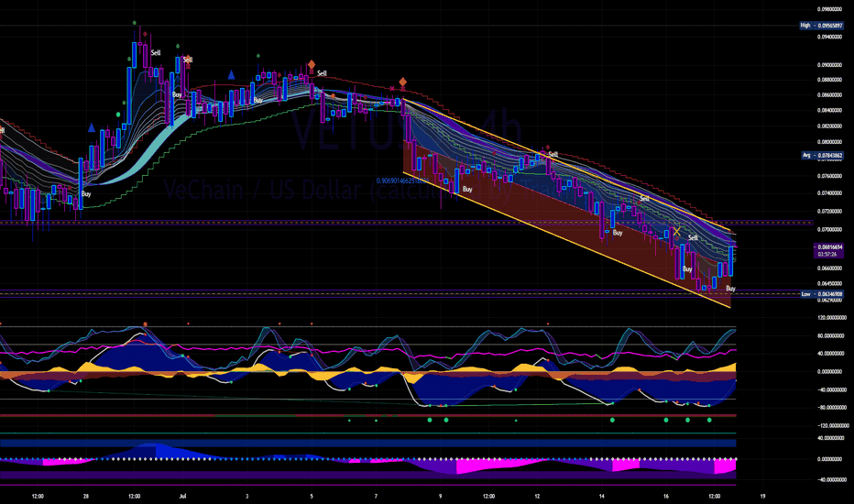Click the 14 date on the time axis
The width and height of the screenshot is (854, 504).
coord(602,497)
